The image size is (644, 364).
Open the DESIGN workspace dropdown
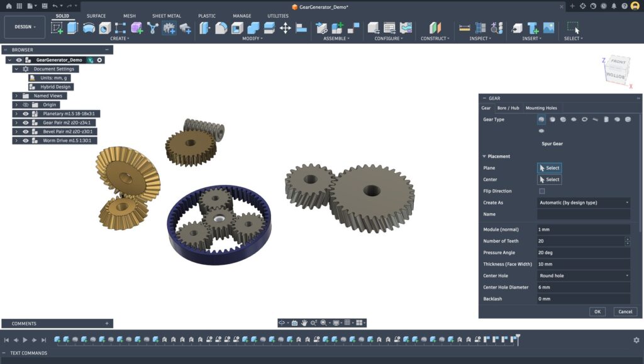coord(25,26)
